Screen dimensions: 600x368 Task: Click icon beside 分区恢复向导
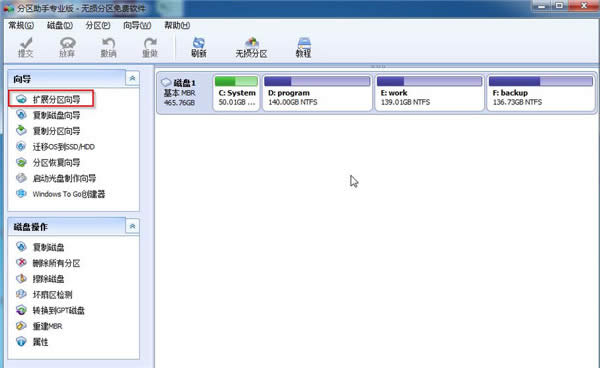pyautogui.click(x=21, y=162)
